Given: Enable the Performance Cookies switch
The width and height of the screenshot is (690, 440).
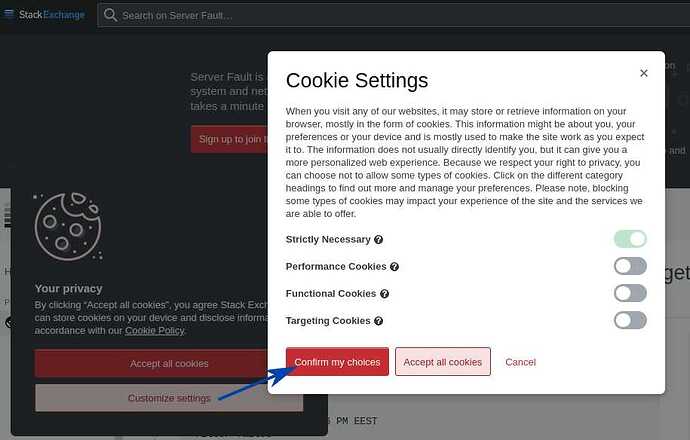Looking at the screenshot, I should tap(630, 266).
